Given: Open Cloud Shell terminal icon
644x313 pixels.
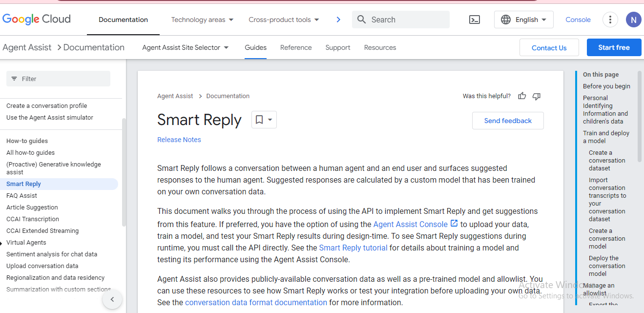Looking at the screenshot, I should 474,20.
